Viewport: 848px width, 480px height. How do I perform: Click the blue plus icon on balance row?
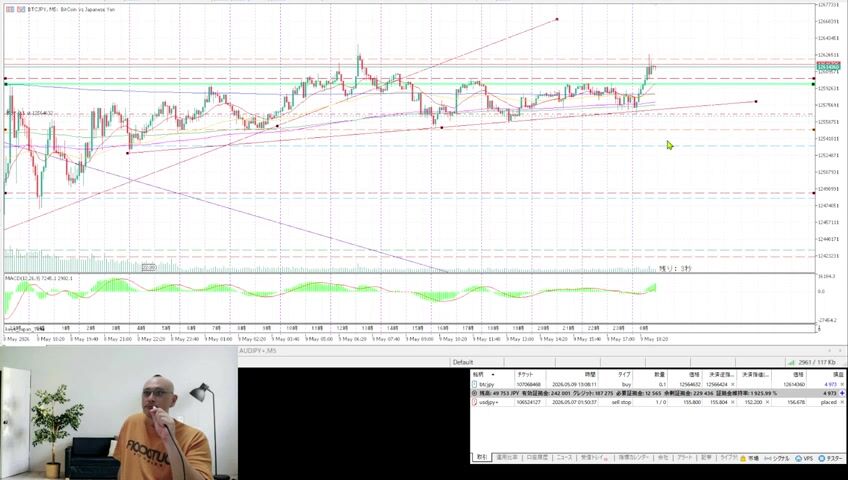(842, 393)
